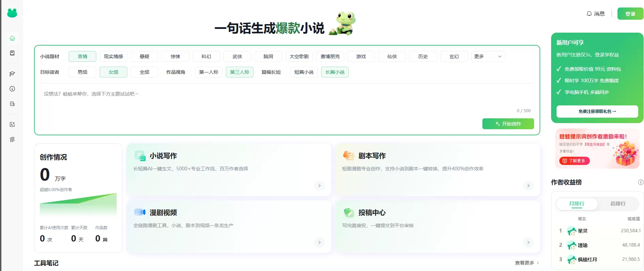Click 星灵 value 230,584.1
This screenshot has height=271, width=644.
(630, 231)
